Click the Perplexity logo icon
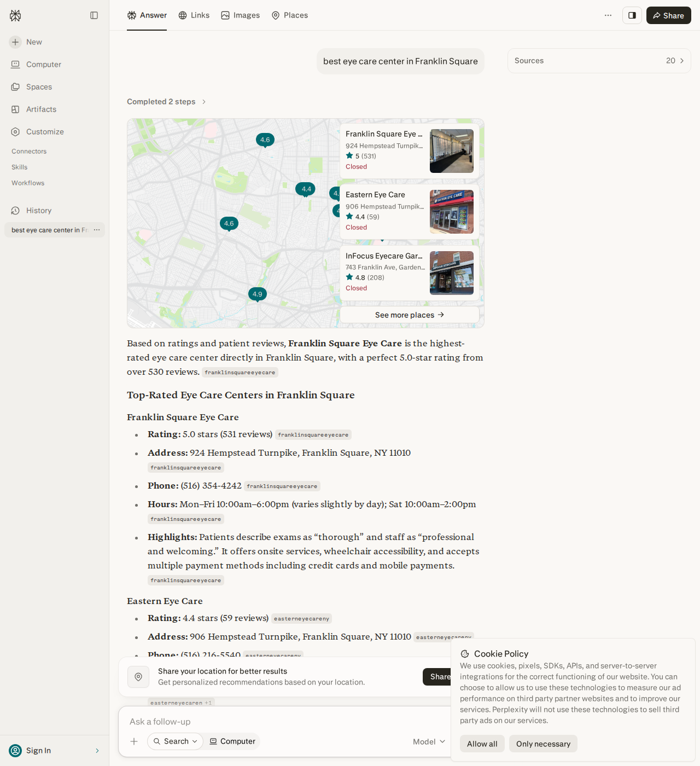 point(15,15)
